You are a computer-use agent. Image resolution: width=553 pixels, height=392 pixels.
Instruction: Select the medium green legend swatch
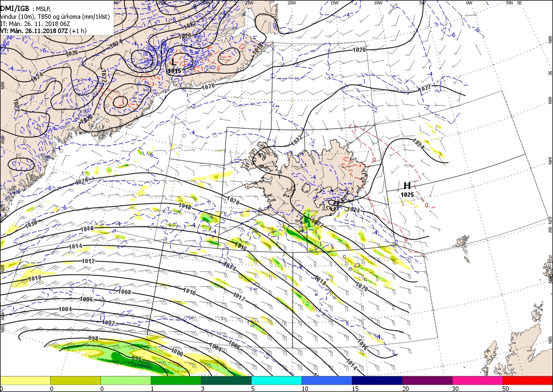point(176,380)
